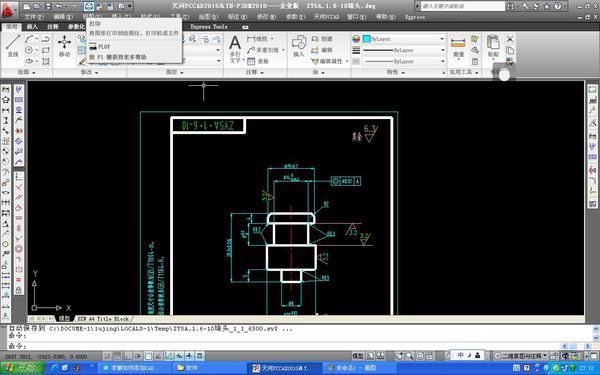Screen dimensions: 600x375
Task: Click the Measure (测量) tool
Action: (458, 47)
